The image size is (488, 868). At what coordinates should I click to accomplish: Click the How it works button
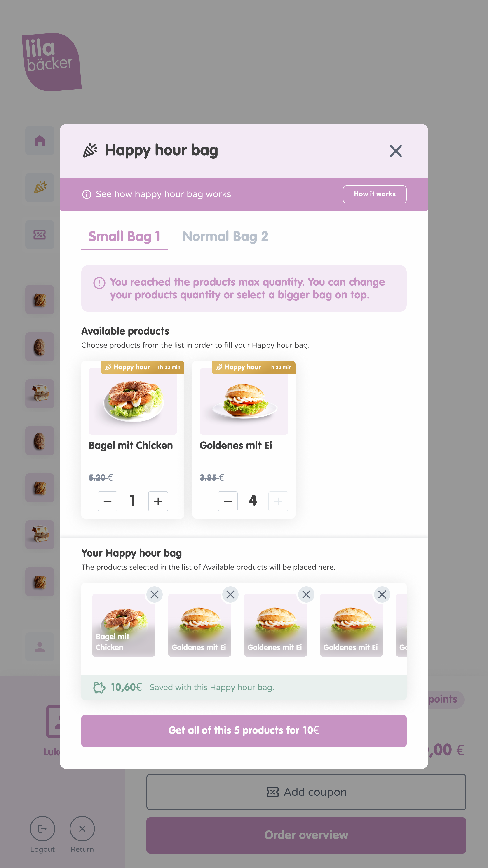(x=375, y=194)
